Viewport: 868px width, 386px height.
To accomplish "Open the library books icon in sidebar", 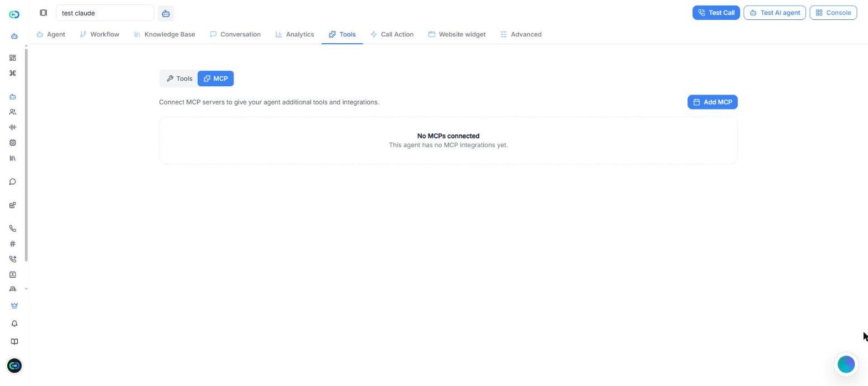I will pos(13,158).
